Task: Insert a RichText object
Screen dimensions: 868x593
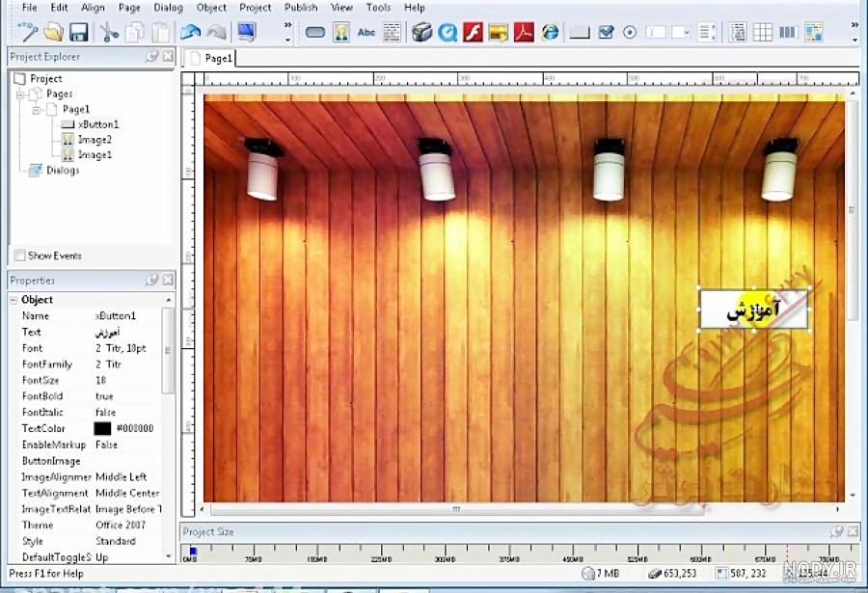Action: [x=814, y=32]
